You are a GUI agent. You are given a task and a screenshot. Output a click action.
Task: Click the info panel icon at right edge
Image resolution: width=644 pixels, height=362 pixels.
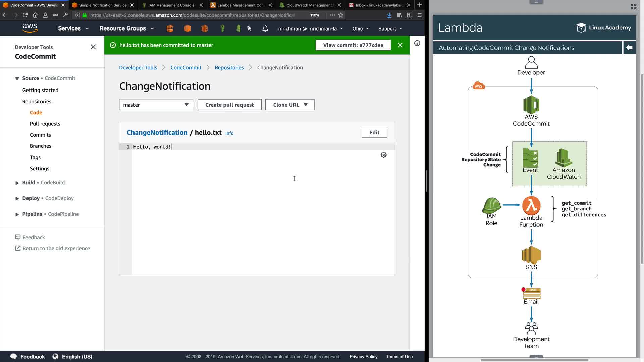[x=417, y=43]
